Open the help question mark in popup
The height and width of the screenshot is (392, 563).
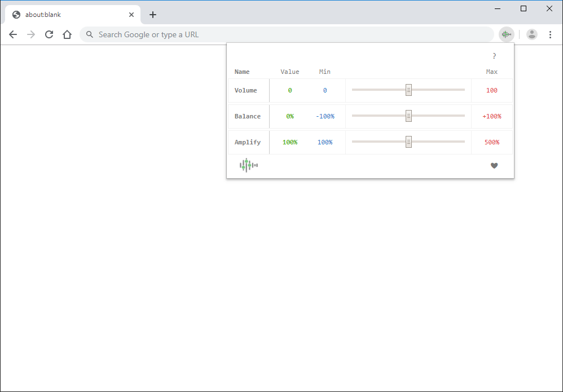point(494,56)
